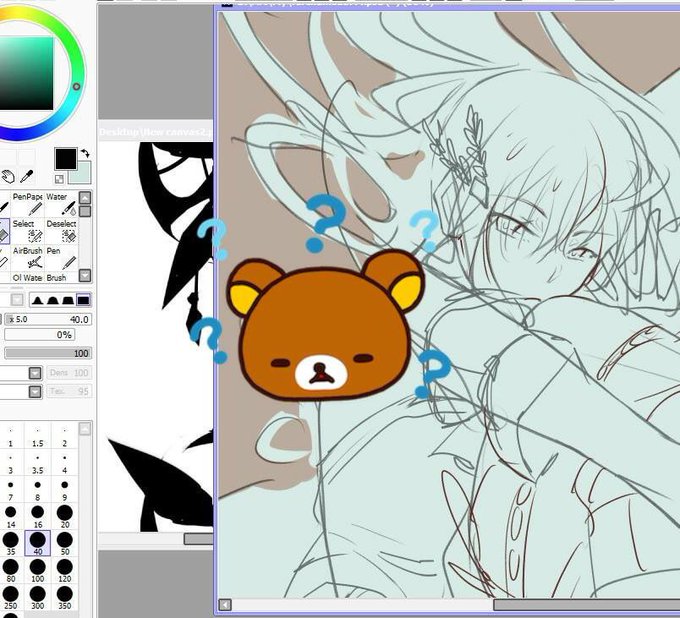The image size is (680, 618).
Task: Select the Ol Wate brush tool
Action: (x=27, y=277)
